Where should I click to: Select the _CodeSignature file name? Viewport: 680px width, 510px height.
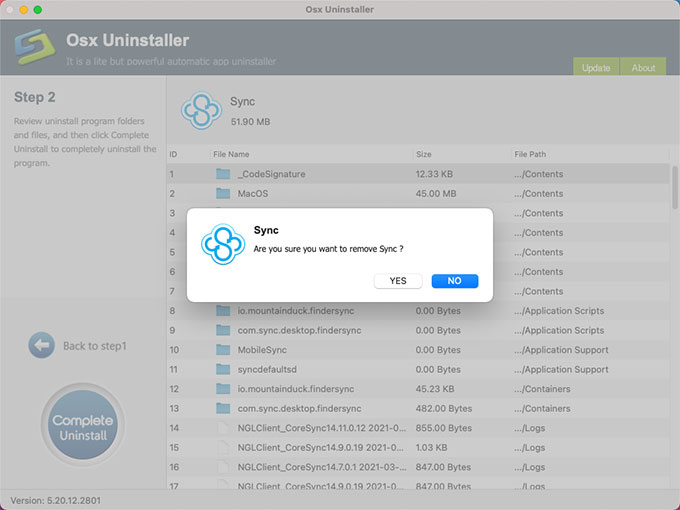(271, 174)
